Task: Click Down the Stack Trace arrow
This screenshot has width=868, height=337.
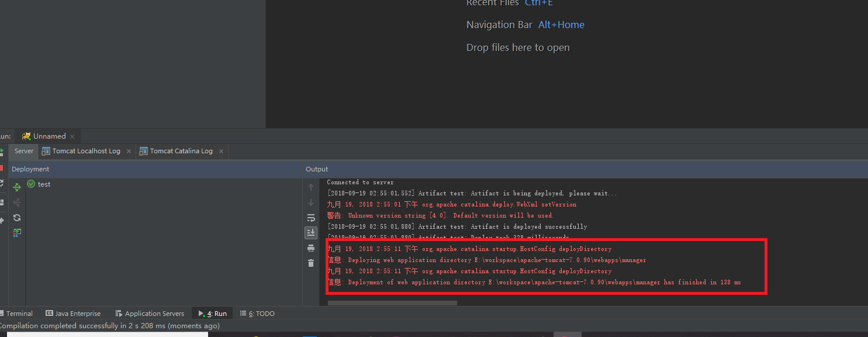Action: [x=311, y=202]
